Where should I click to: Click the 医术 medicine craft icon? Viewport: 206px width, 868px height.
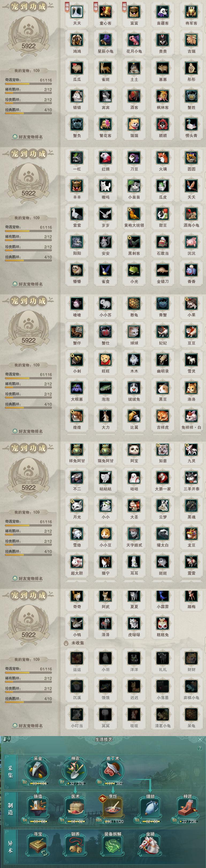pyautogui.click(x=75, y=809)
